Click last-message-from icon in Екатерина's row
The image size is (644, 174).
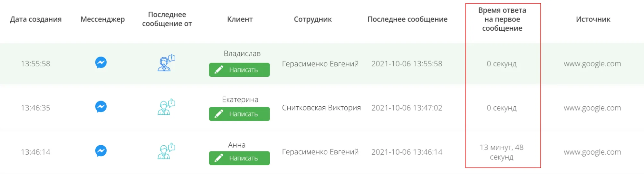click(166, 107)
